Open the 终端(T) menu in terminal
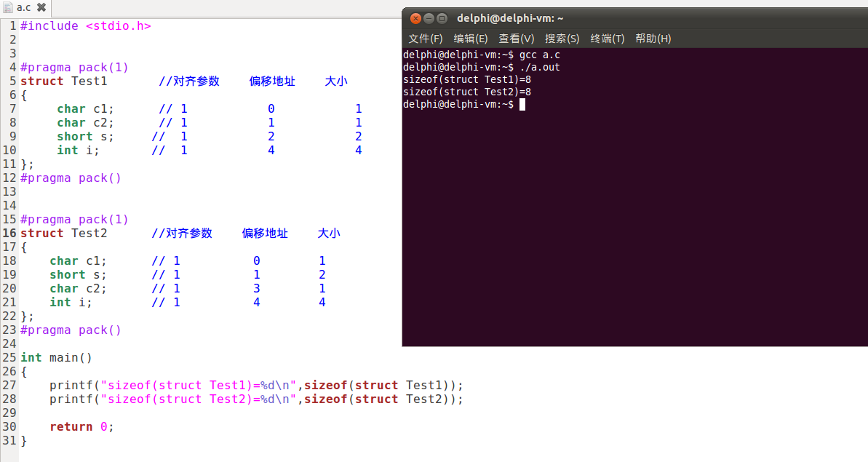 (608, 39)
